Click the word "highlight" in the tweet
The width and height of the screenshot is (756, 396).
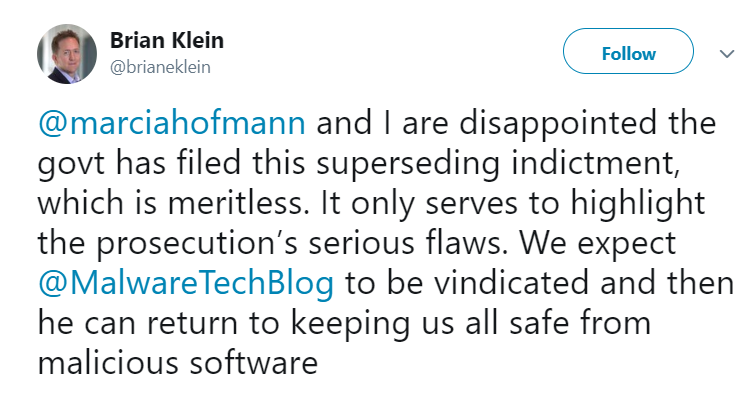pos(638,204)
